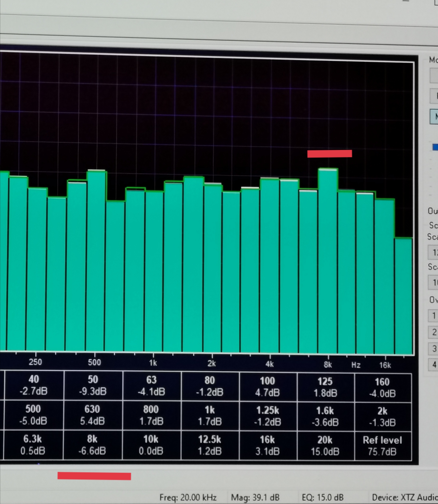
Task: Click the Ref level 75.7dB cell
Action: coord(382,446)
